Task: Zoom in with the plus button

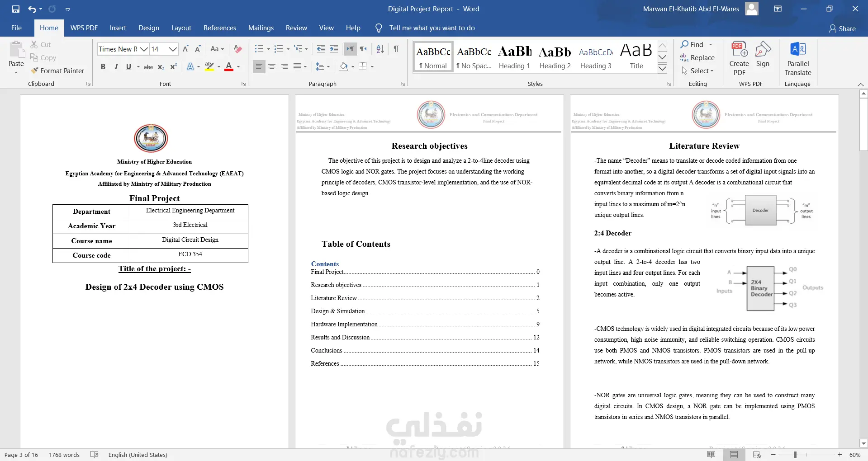Action: point(840,455)
